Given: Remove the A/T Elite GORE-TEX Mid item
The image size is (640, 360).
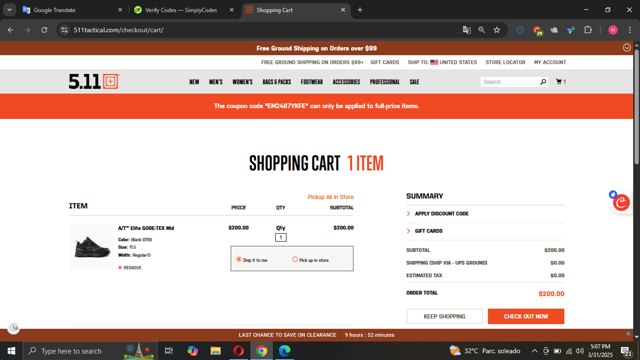Looking at the screenshot, I should coord(130,268).
